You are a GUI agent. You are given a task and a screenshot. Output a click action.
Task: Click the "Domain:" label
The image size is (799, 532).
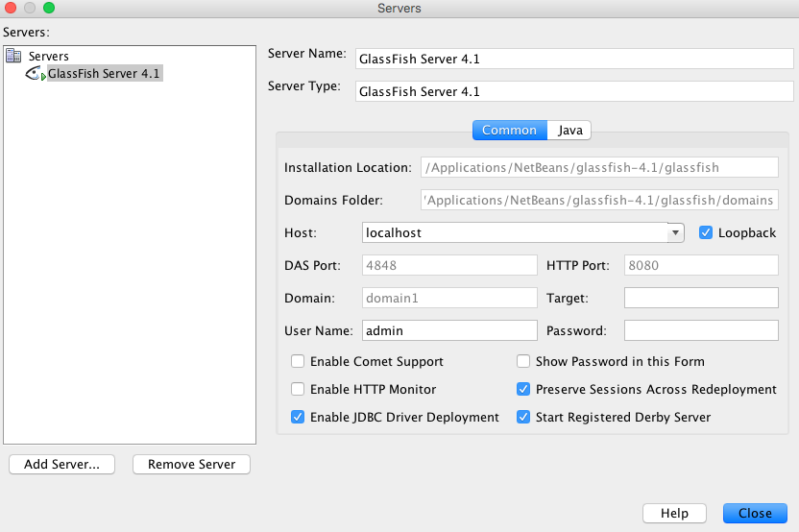click(310, 298)
